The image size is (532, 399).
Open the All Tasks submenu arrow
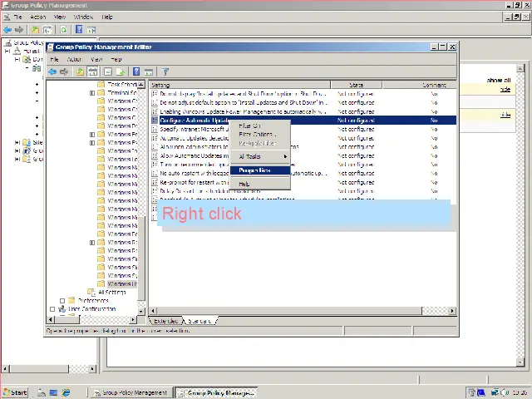[285, 156]
